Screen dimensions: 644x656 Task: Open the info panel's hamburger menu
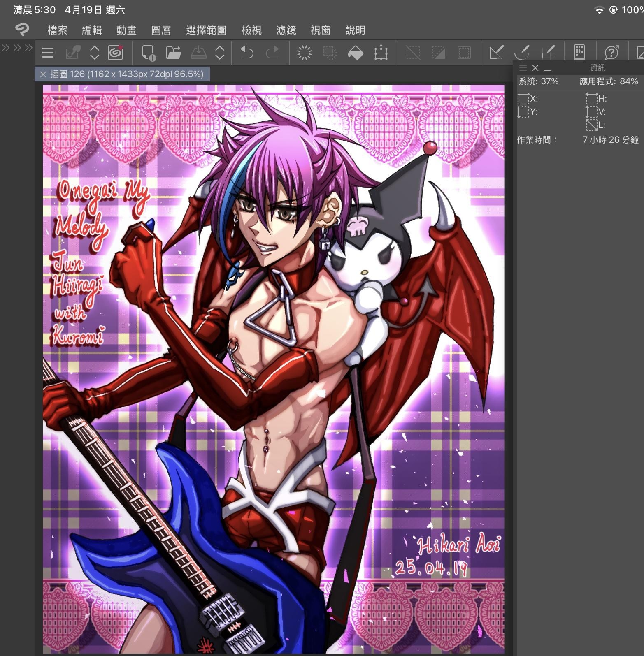[523, 68]
